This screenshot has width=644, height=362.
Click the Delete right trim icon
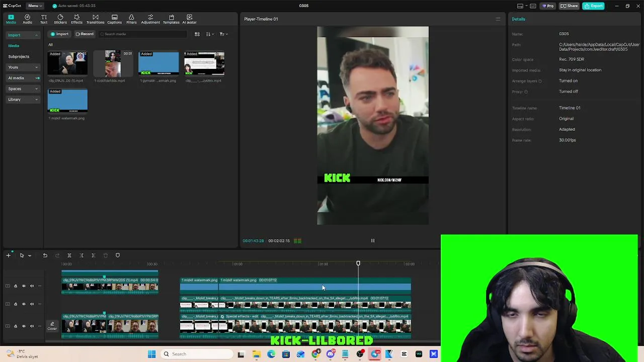click(x=93, y=255)
